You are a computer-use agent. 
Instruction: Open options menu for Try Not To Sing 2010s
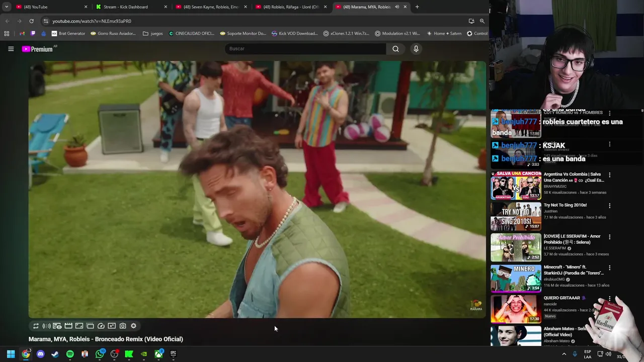pyautogui.click(x=609, y=206)
